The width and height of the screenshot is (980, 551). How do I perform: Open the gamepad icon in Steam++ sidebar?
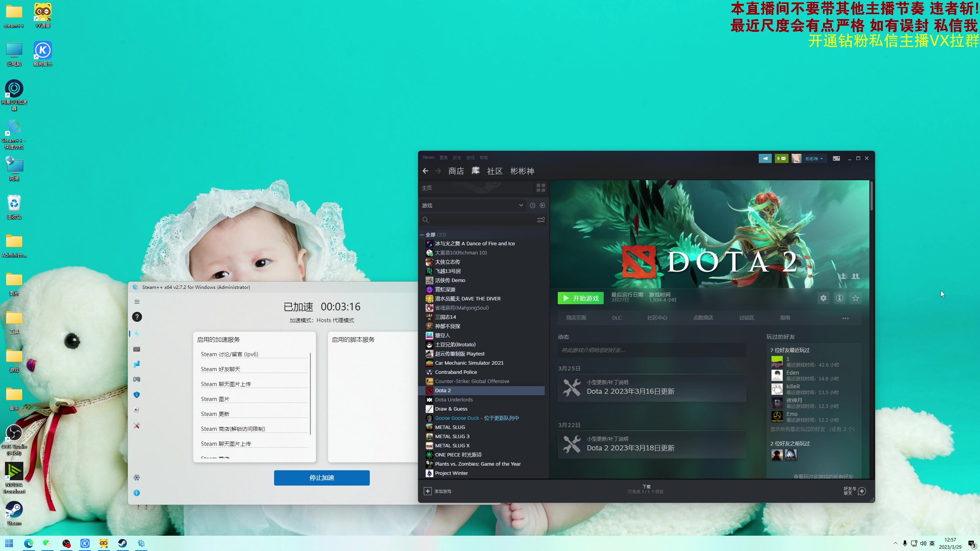(x=137, y=379)
